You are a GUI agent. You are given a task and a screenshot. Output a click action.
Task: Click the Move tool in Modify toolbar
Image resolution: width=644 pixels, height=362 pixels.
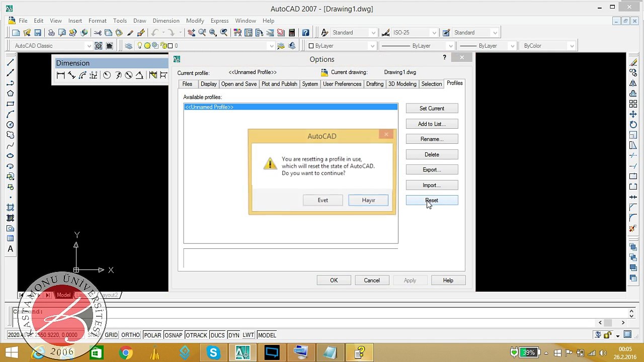[633, 114]
